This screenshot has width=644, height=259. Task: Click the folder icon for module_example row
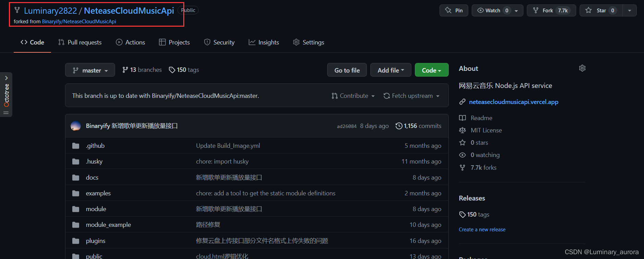(76, 225)
